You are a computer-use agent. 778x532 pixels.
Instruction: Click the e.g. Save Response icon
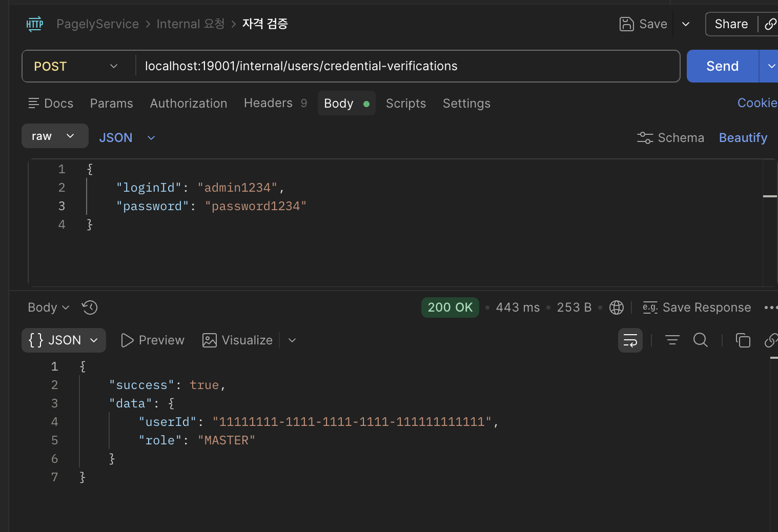click(x=650, y=308)
